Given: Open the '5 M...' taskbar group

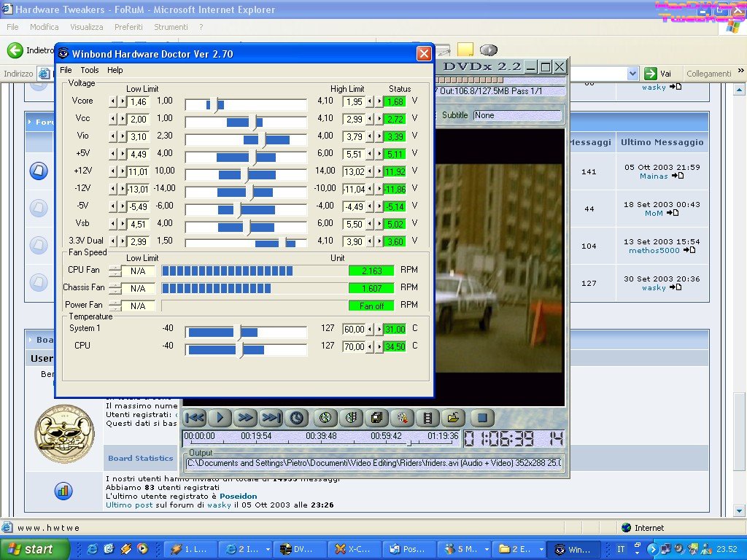Looking at the screenshot, I should pyautogui.click(x=465, y=549).
